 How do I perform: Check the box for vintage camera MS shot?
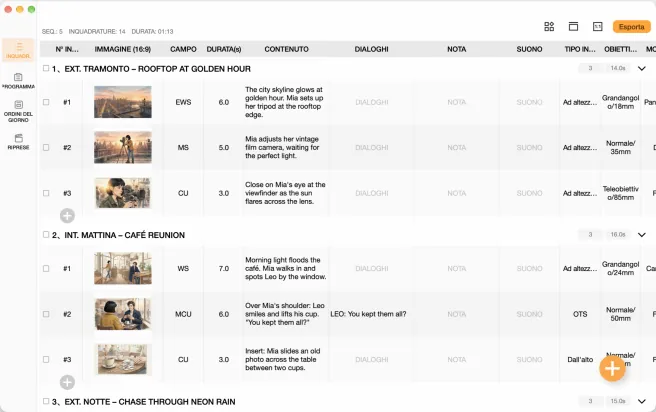[46, 148]
